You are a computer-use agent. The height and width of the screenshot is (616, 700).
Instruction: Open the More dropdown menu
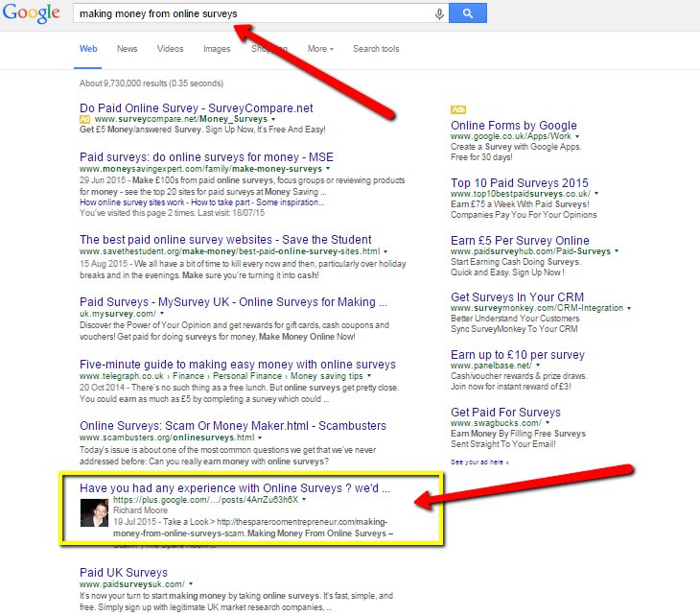click(320, 49)
